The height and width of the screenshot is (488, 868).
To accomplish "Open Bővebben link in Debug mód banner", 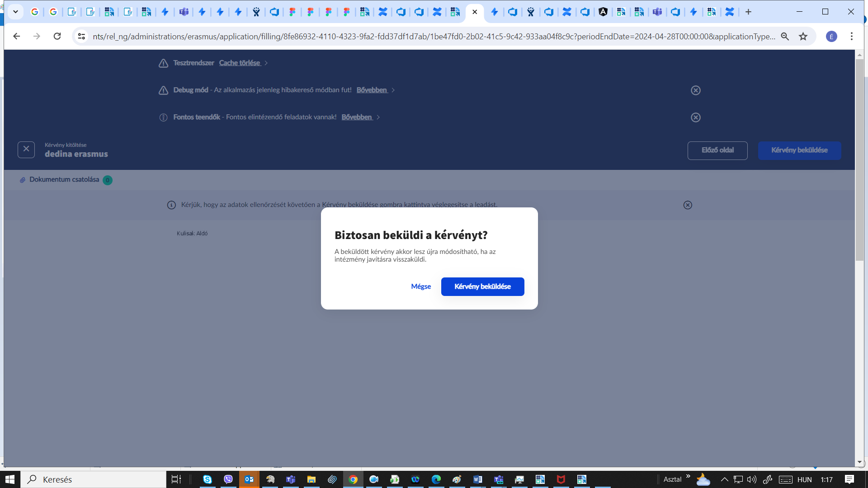I will pyautogui.click(x=372, y=90).
